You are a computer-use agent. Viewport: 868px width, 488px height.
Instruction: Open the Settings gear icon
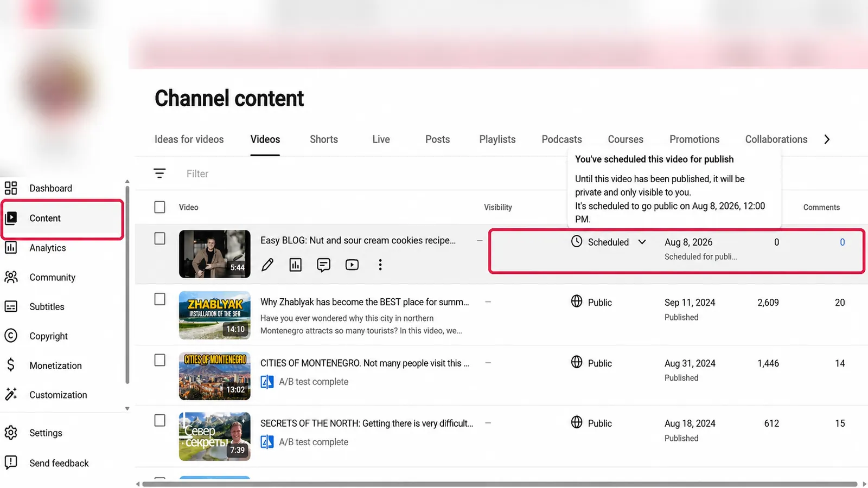click(11, 433)
